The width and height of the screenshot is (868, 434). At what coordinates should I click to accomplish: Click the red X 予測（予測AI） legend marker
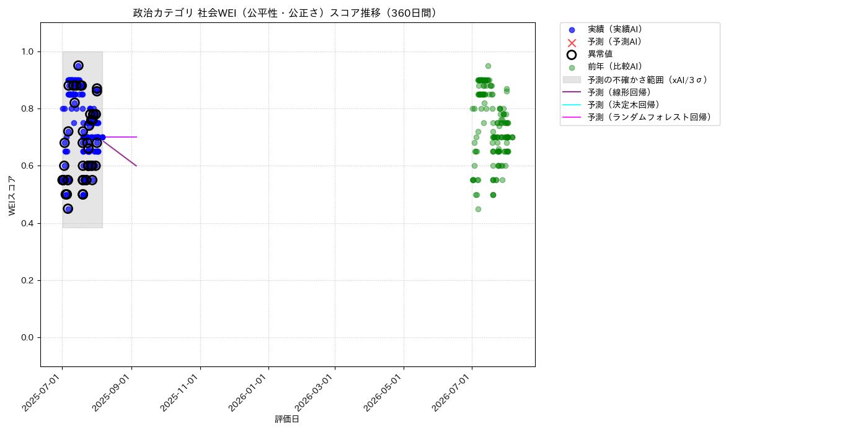[x=572, y=42]
